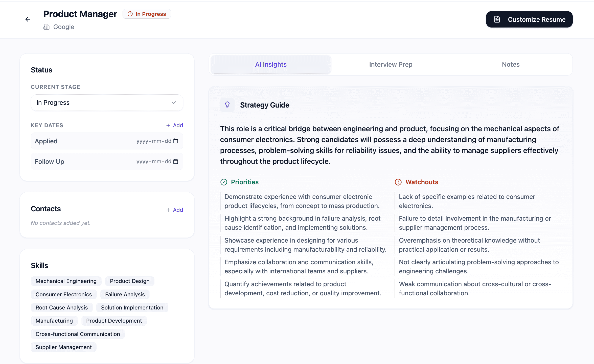594x364 pixels.
Task: Click the Supplier Management skill tag
Action: 63,347
